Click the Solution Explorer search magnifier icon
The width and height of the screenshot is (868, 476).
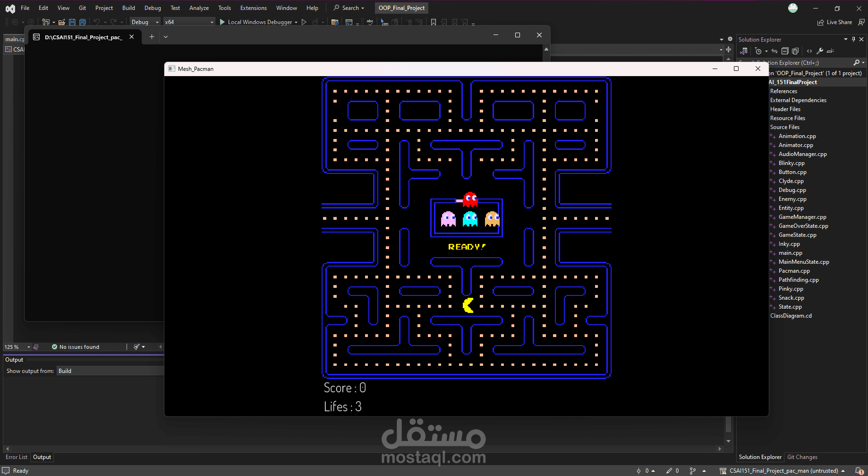coord(857,62)
